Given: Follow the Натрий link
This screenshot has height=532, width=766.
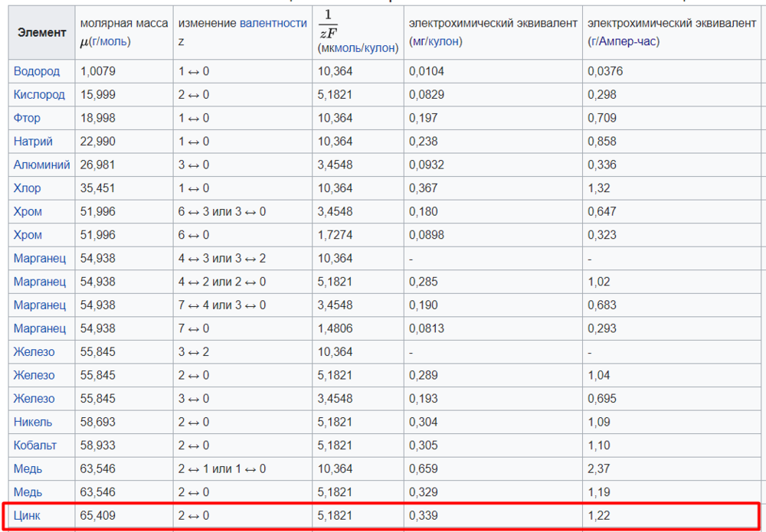Looking at the screenshot, I should point(33,142).
